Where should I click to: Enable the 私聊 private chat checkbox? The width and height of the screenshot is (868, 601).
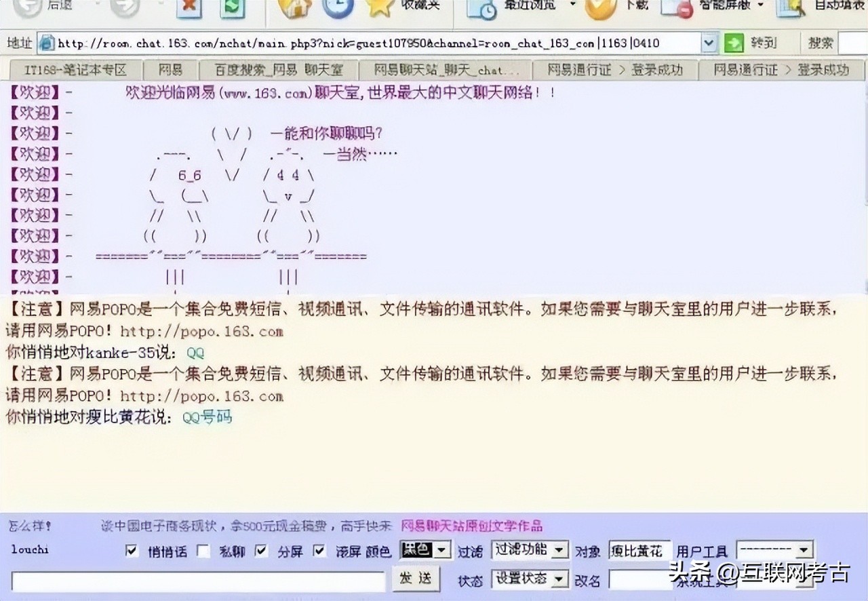(203, 551)
